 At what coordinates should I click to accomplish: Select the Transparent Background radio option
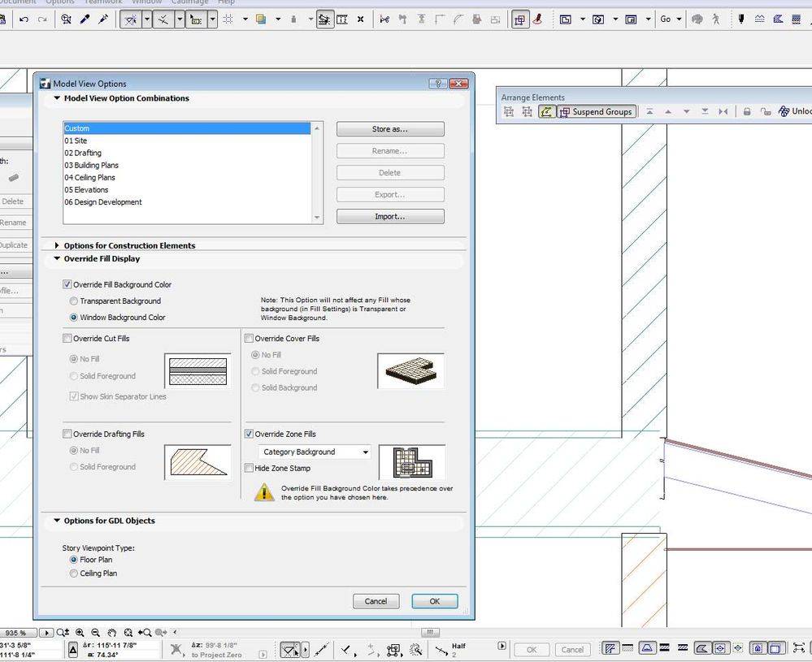click(74, 301)
